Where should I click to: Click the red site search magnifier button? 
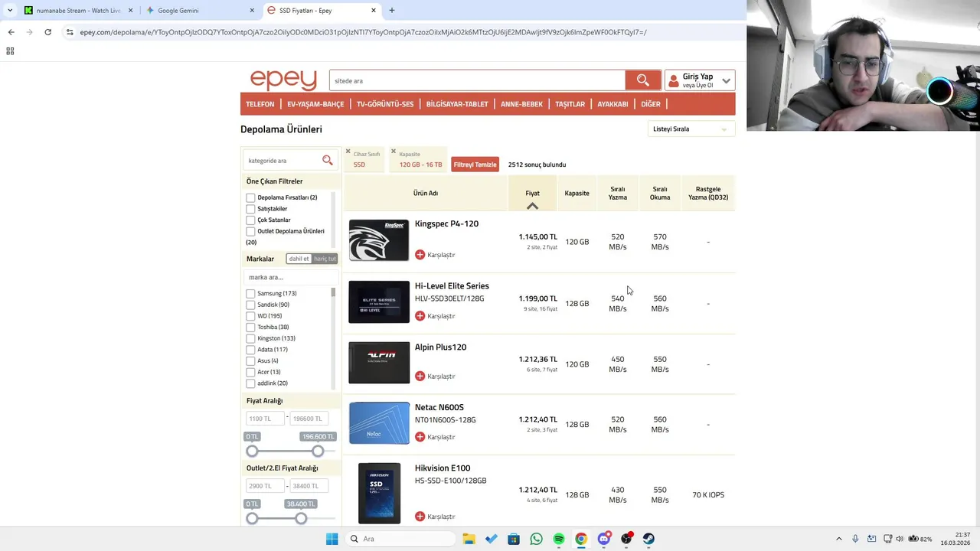[x=642, y=80]
